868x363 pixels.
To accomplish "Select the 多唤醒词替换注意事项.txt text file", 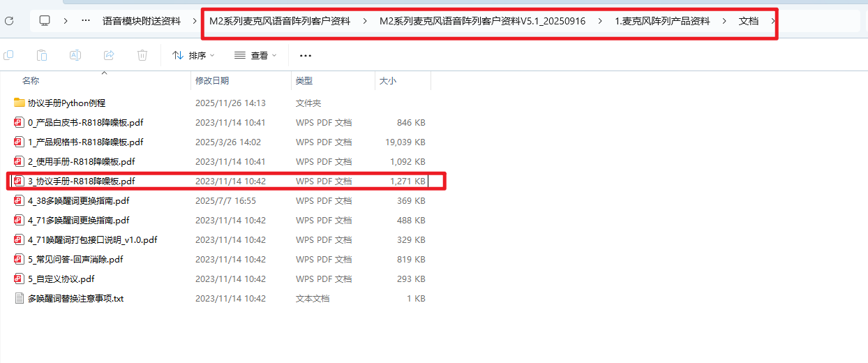I will pos(75,298).
